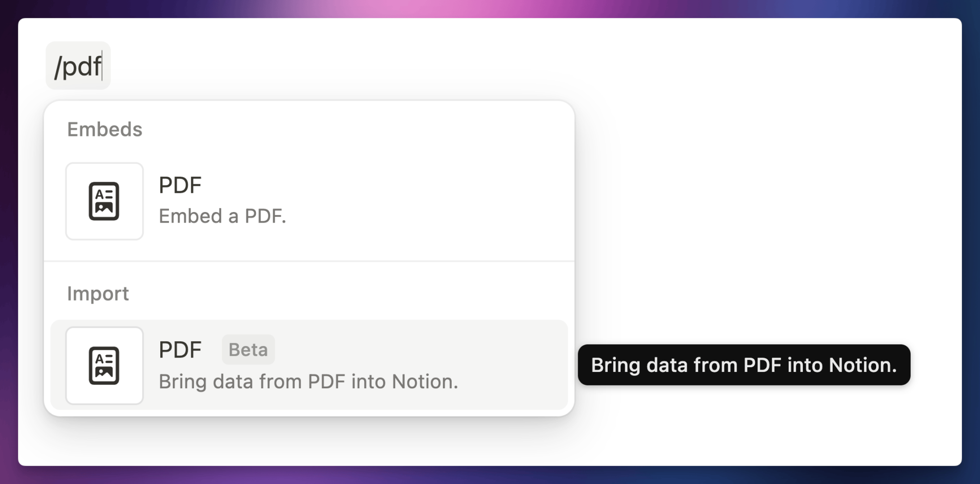Click the Import section header
980x484 pixels.
pyautogui.click(x=98, y=293)
